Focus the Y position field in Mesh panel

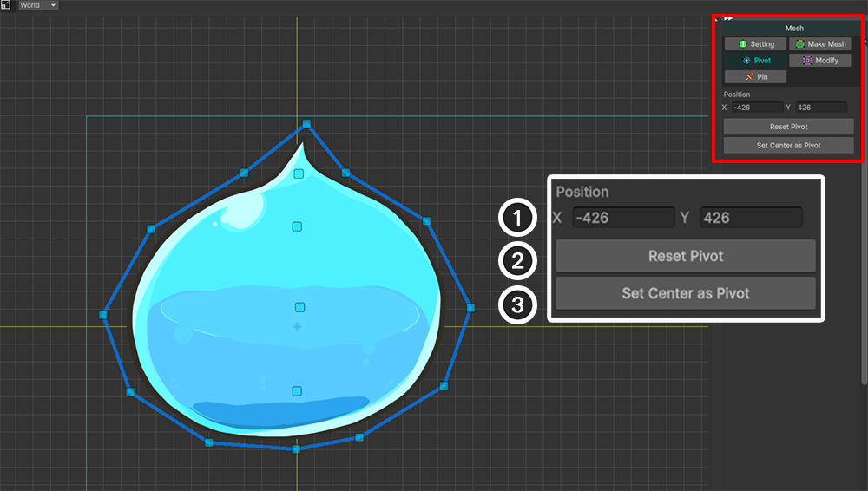820,108
